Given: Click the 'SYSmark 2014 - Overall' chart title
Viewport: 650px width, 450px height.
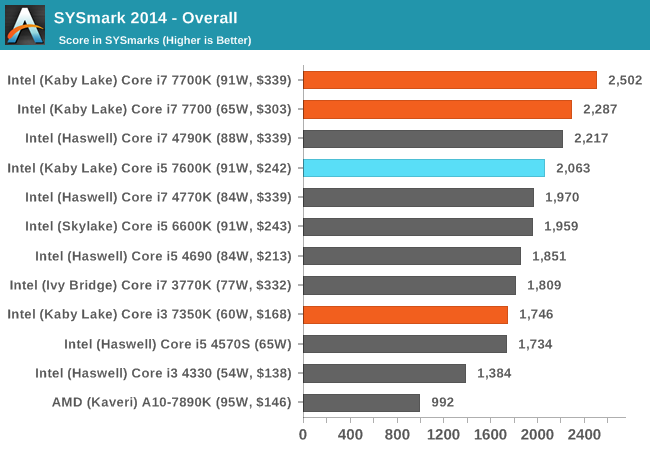Looking at the screenshot, I should pyautogui.click(x=146, y=18).
